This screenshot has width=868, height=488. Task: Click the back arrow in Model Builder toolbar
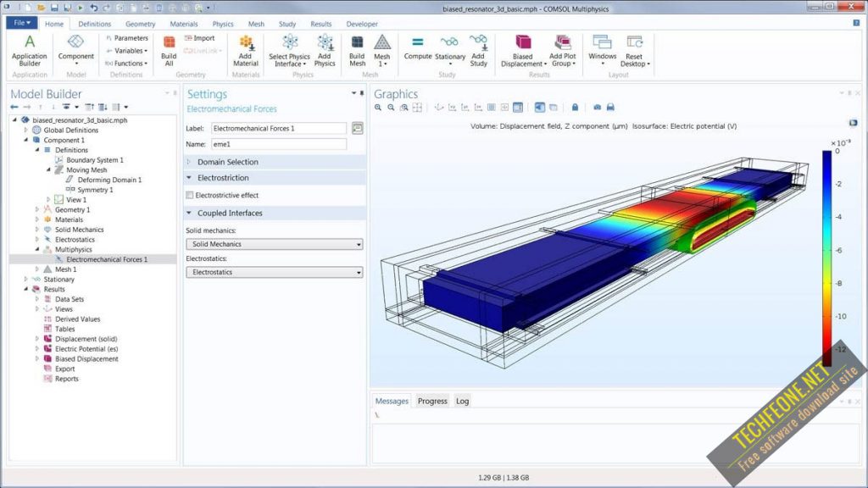tap(14, 107)
